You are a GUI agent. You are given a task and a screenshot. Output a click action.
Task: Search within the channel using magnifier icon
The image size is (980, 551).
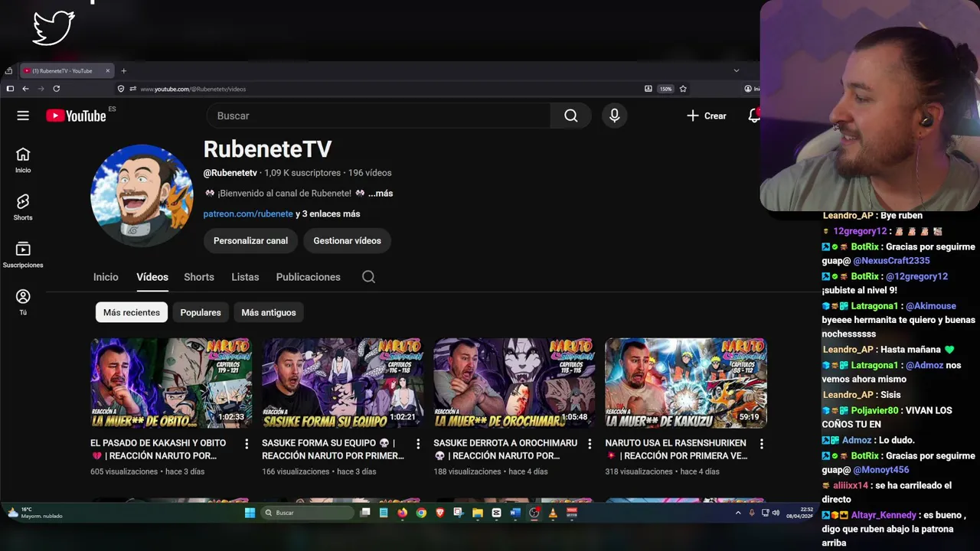(x=368, y=277)
